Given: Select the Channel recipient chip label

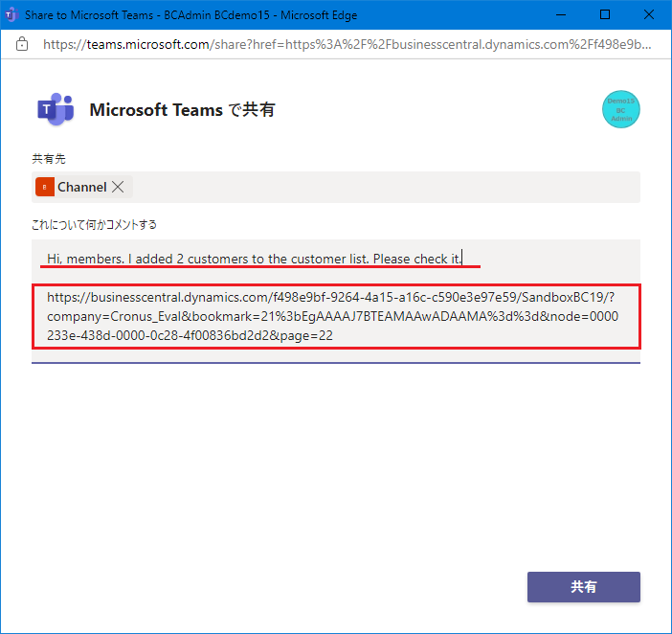Looking at the screenshot, I should 82,188.
